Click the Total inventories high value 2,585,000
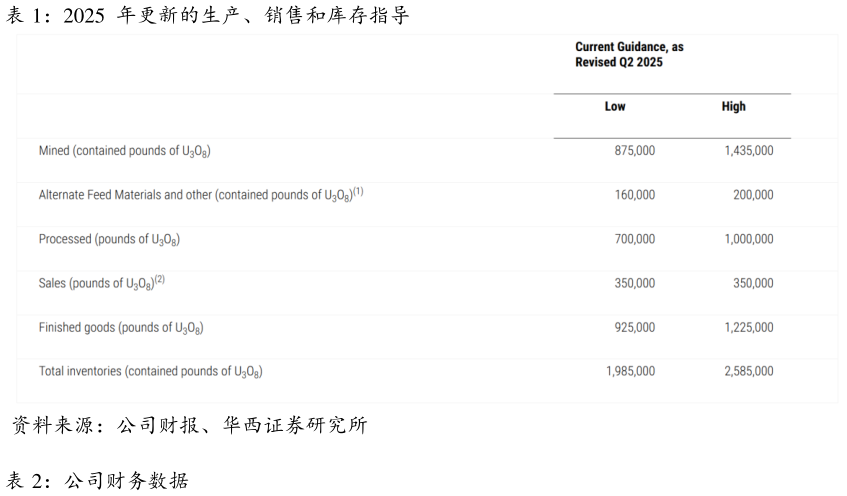 (749, 372)
